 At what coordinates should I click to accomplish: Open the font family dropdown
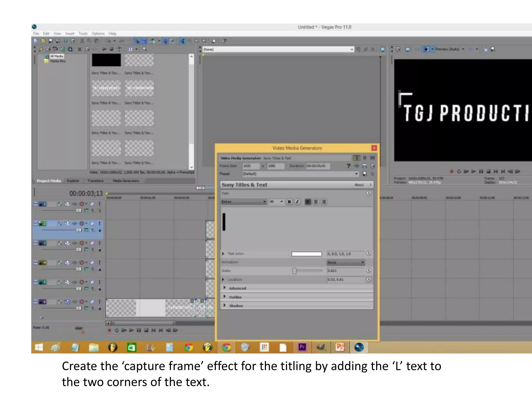pos(244,202)
